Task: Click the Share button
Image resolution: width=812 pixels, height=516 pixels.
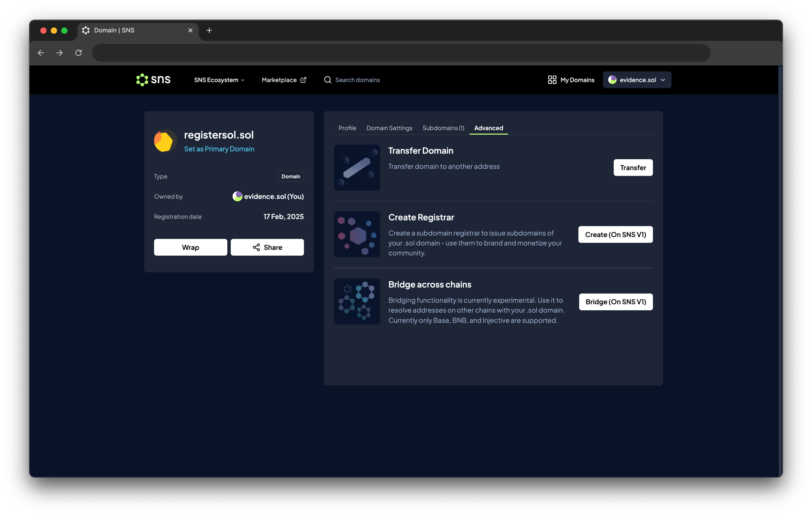Action: coord(267,247)
